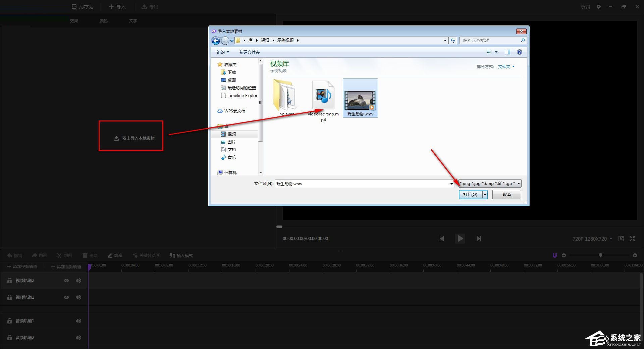Click the 取消 button
The height and width of the screenshot is (349, 644).
point(506,195)
